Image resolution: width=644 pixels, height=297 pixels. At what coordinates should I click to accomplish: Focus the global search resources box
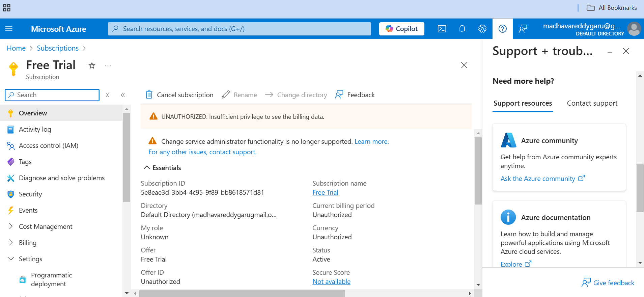click(240, 29)
